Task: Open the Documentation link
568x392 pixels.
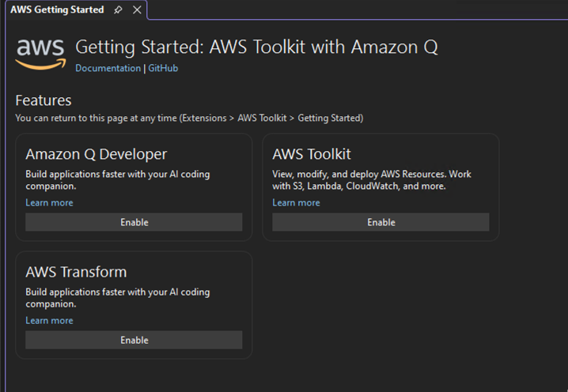Action: [108, 69]
